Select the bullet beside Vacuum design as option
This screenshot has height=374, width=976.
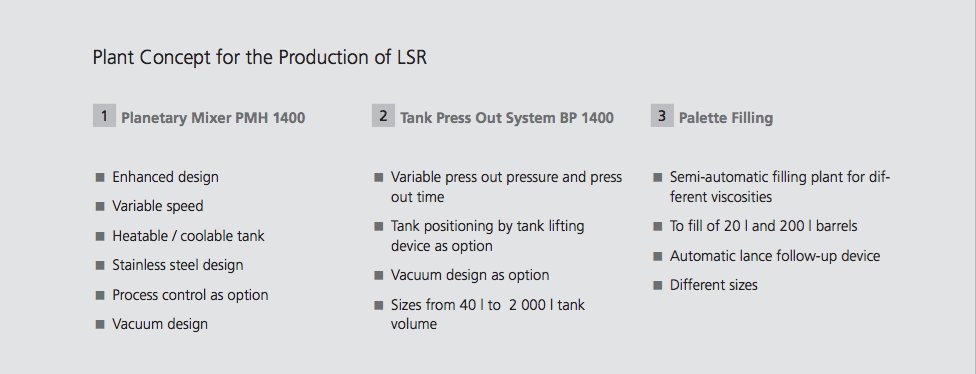pos(378,275)
